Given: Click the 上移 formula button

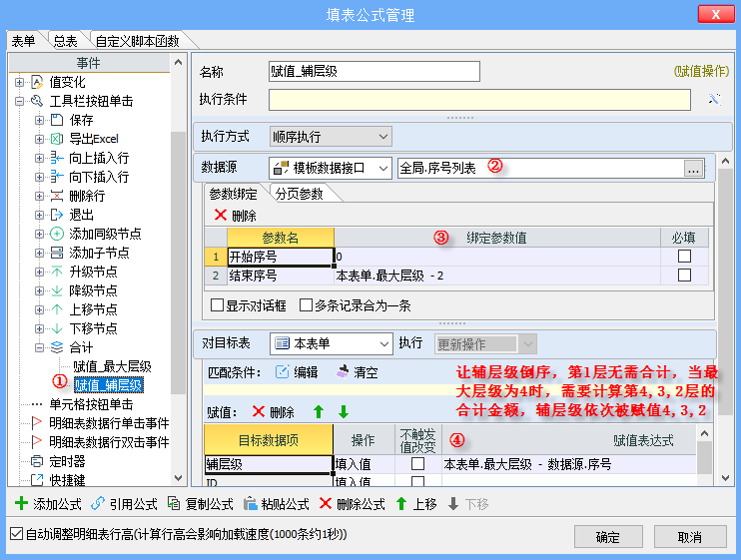Looking at the screenshot, I should (x=415, y=504).
